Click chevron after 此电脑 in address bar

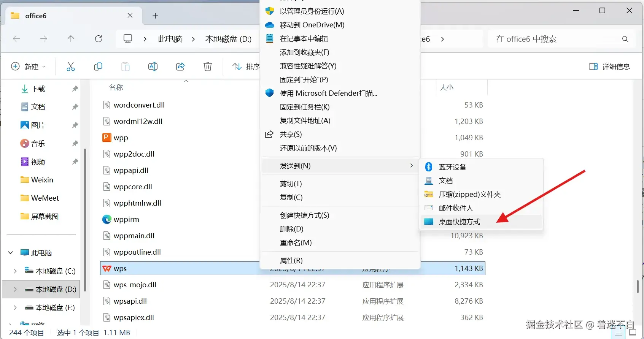point(193,39)
